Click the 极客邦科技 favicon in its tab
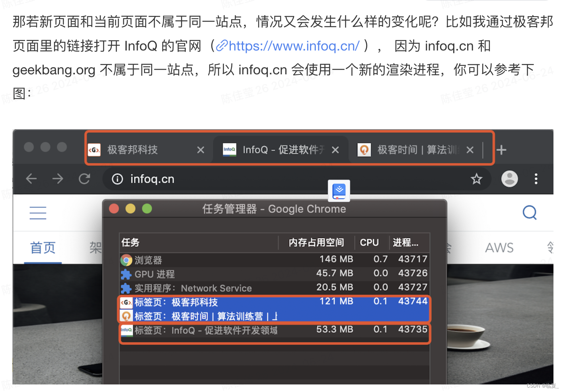 point(94,150)
